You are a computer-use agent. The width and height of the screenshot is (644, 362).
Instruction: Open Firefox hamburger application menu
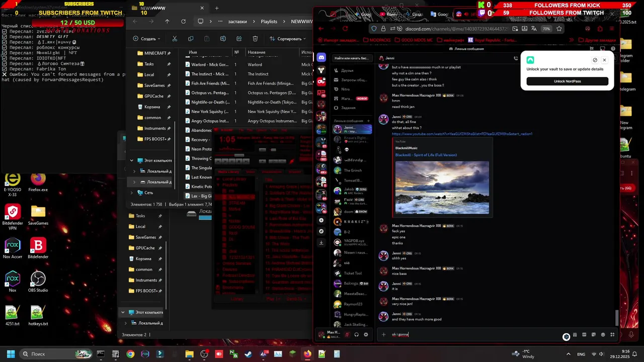coord(612,29)
